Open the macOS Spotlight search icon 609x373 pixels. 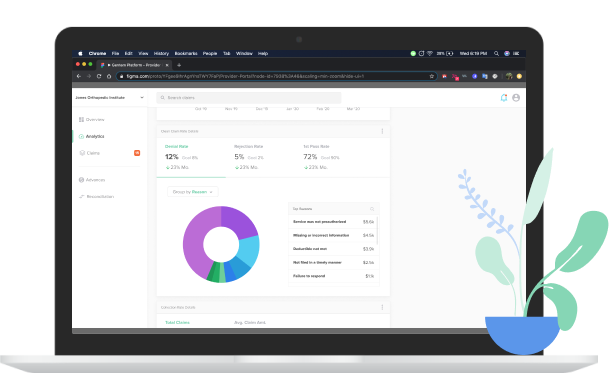click(496, 54)
